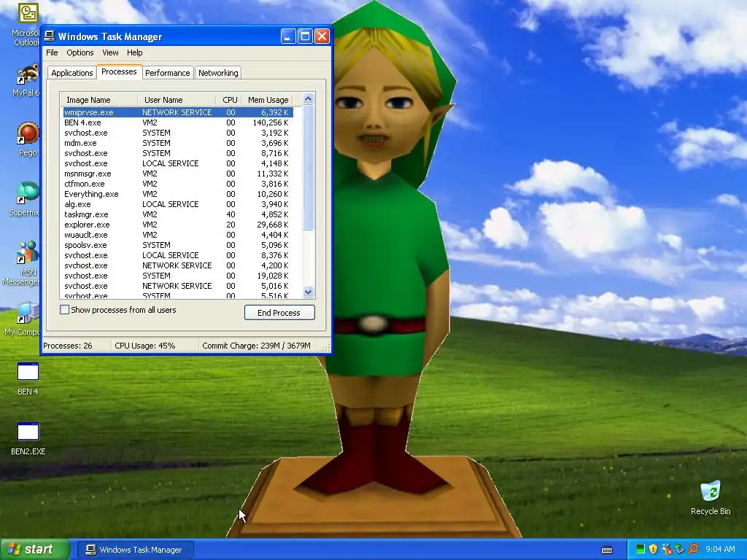Click the on-screen keyboard icon in taskbar
This screenshot has width=747, height=560.
pyautogui.click(x=607, y=550)
